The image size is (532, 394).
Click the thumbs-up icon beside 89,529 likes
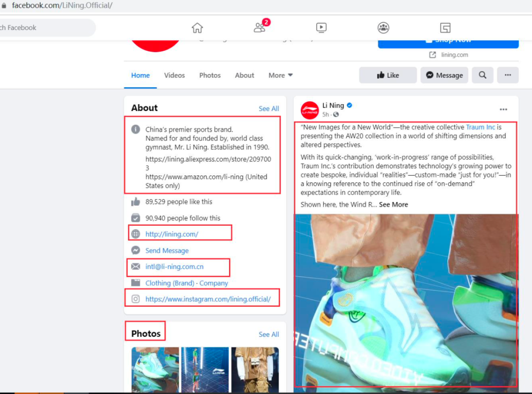[135, 202]
